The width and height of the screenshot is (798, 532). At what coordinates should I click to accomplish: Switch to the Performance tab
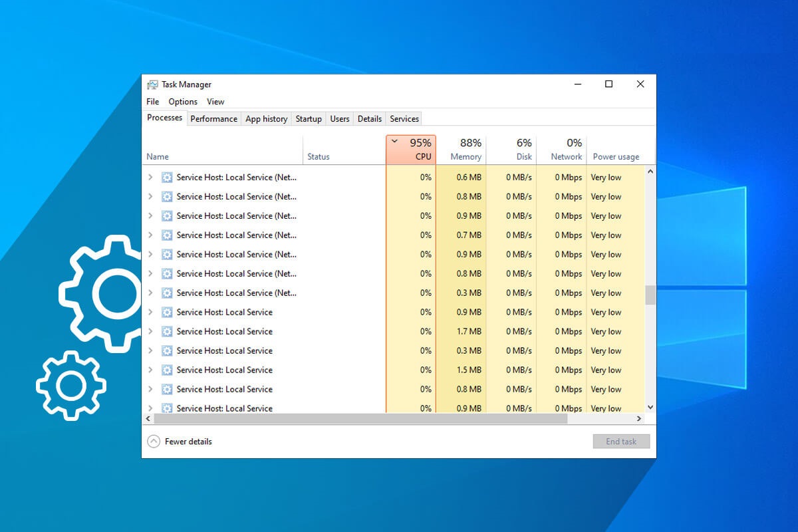point(213,119)
